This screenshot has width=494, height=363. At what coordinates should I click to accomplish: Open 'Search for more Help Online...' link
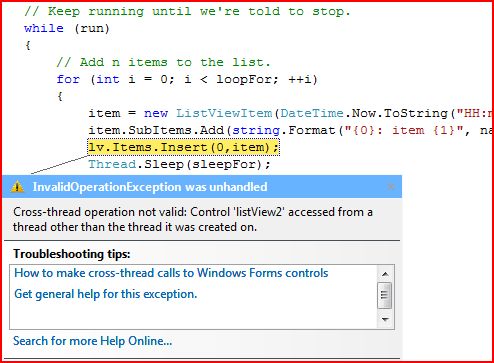(92, 341)
